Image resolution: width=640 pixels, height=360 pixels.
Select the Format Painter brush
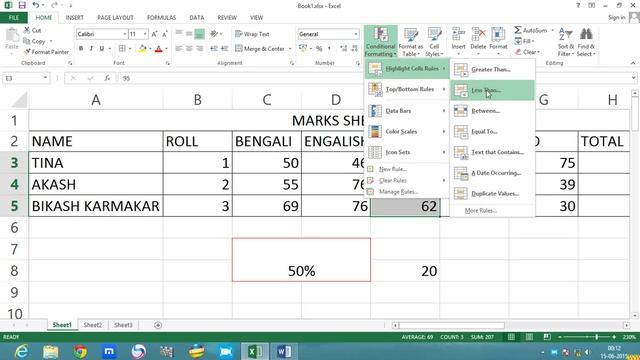tap(27, 52)
